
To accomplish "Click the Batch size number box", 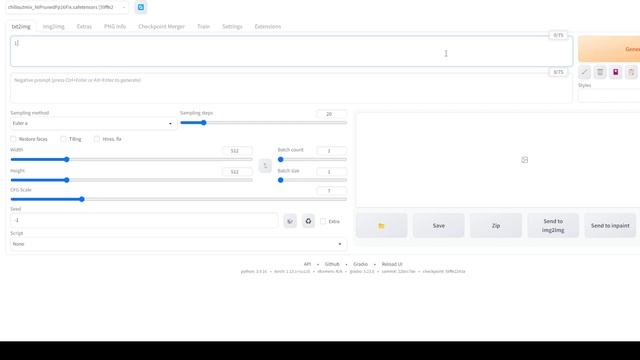I will (331, 172).
